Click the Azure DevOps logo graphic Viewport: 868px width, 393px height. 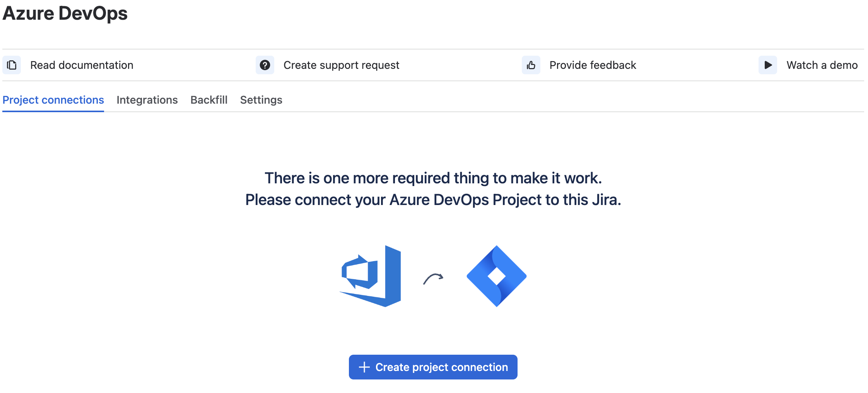tap(370, 276)
